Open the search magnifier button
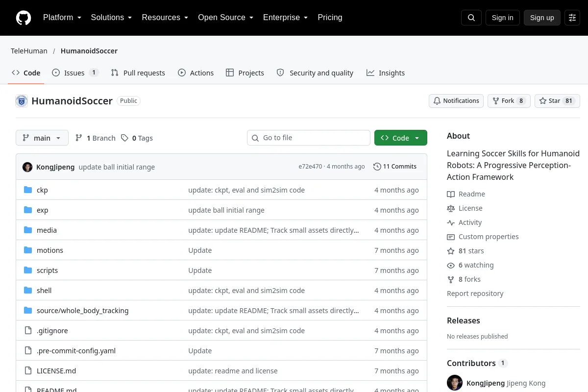This screenshot has width=588, height=392. (x=471, y=18)
